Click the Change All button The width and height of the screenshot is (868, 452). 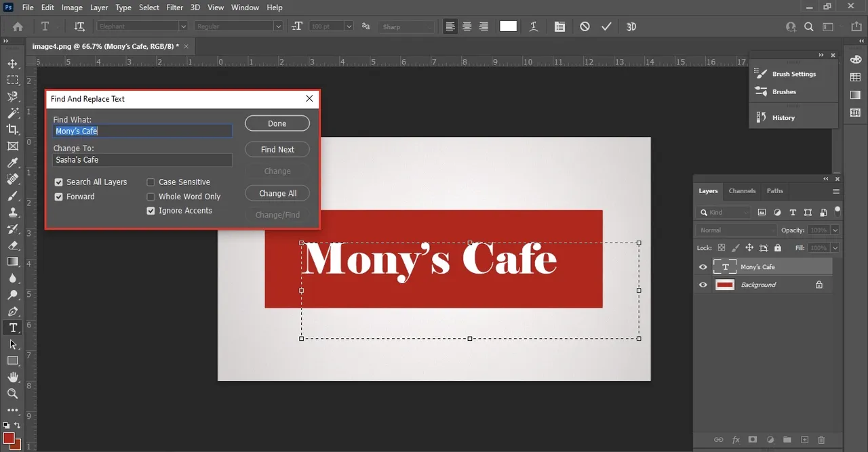point(277,193)
